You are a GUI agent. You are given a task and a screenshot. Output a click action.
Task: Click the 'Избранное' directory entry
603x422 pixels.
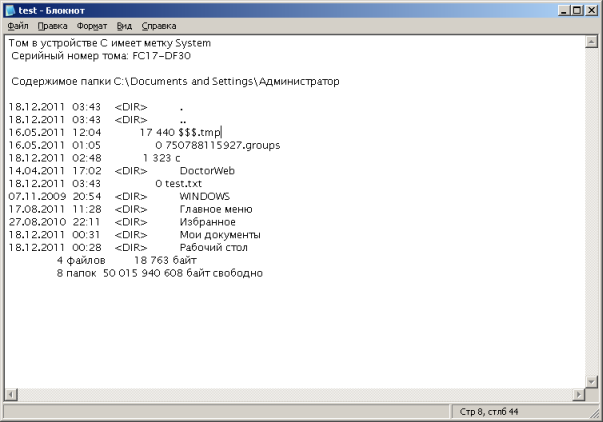[x=207, y=222]
